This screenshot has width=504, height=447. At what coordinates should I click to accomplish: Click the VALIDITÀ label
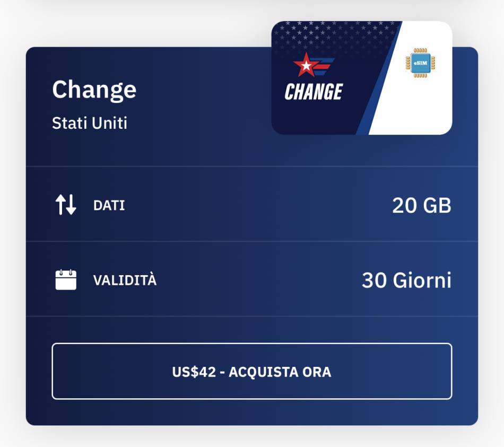[x=125, y=280]
